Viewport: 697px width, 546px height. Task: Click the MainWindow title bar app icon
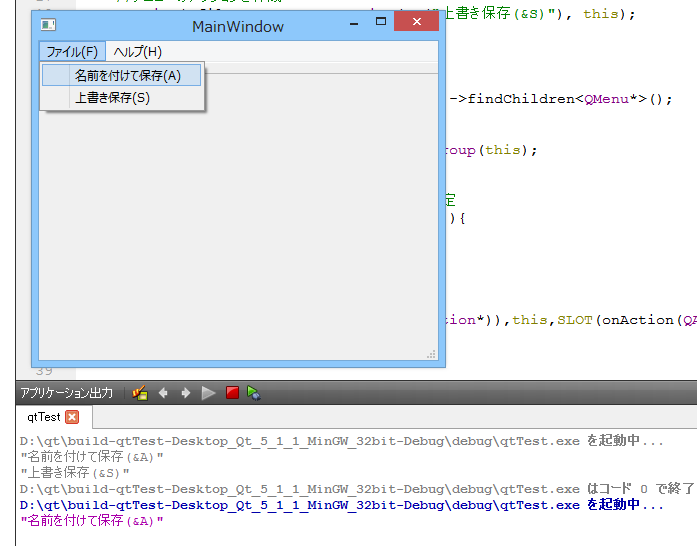click(48, 24)
